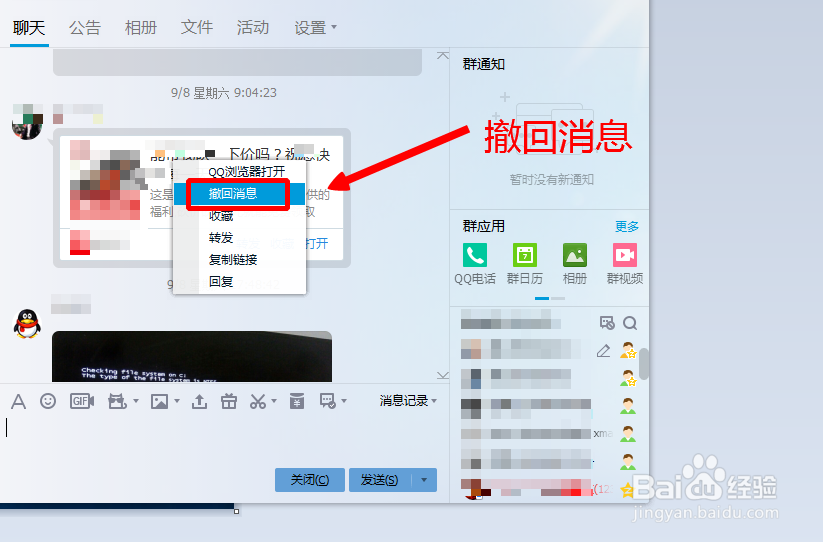Choose 收藏 from context menu
The image size is (823, 542).
(x=239, y=216)
